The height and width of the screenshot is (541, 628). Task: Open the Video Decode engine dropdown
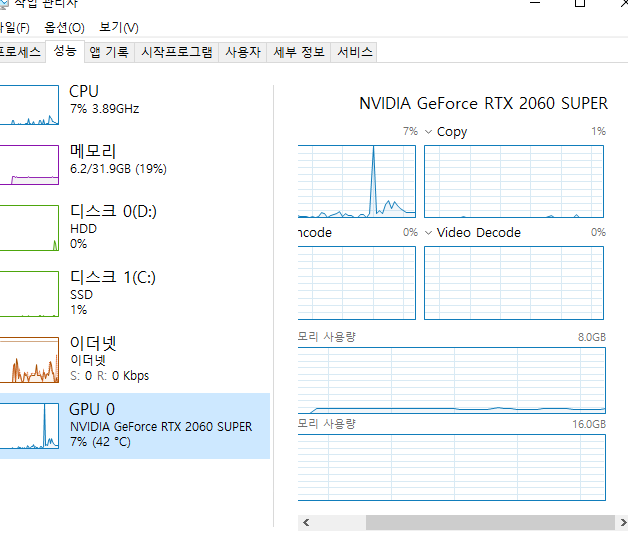tap(428, 233)
